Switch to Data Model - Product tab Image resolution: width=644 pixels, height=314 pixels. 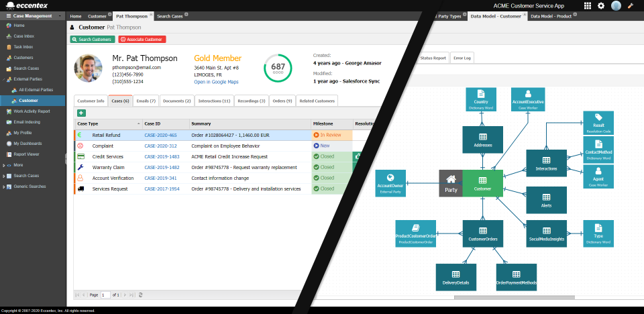pyautogui.click(x=551, y=17)
